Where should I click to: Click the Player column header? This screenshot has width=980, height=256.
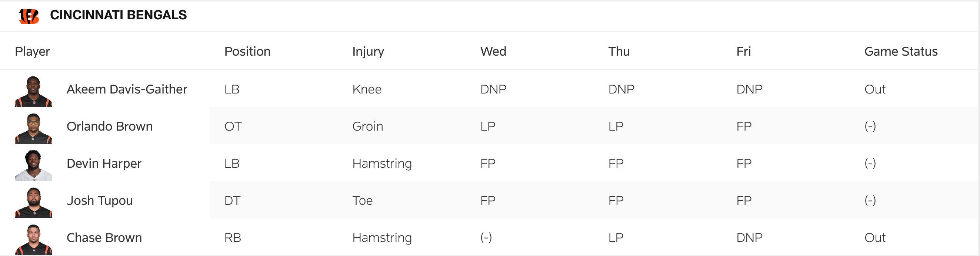pyautogui.click(x=32, y=52)
